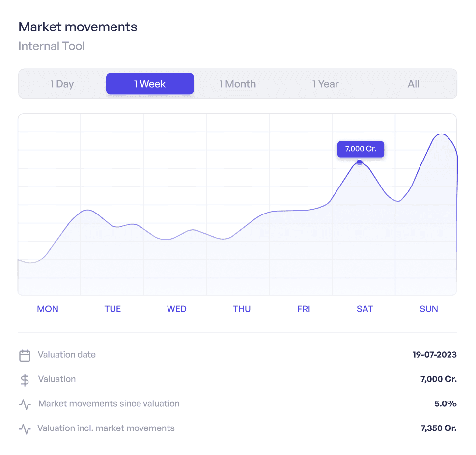Screen dimensions: 476x455
Task: Click the data point marker on the chart
Action: (360, 162)
